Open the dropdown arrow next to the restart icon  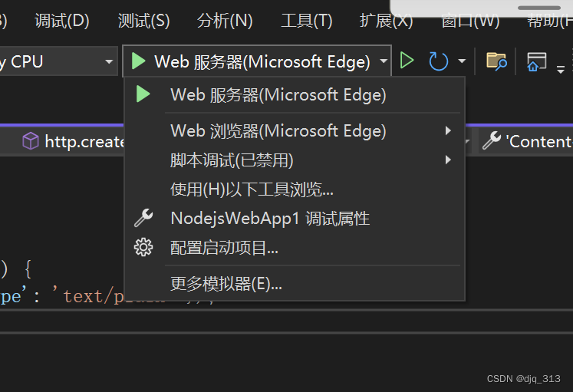tap(462, 61)
